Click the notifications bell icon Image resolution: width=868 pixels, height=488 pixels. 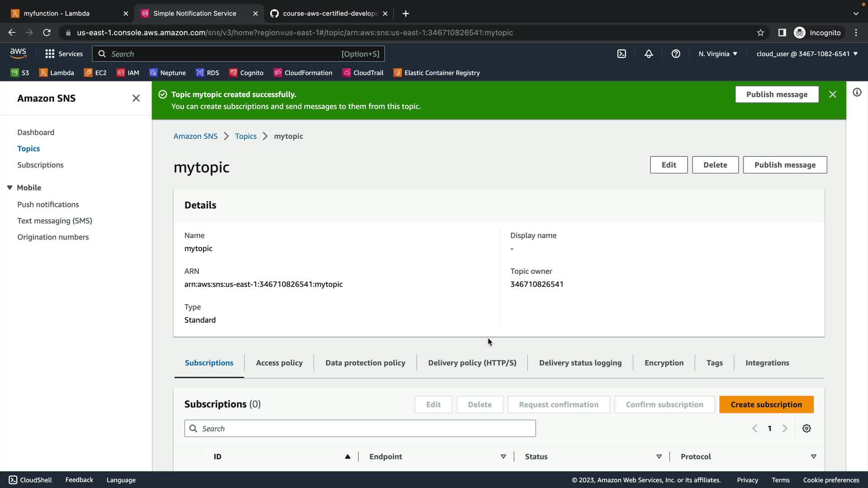coord(649,54)
